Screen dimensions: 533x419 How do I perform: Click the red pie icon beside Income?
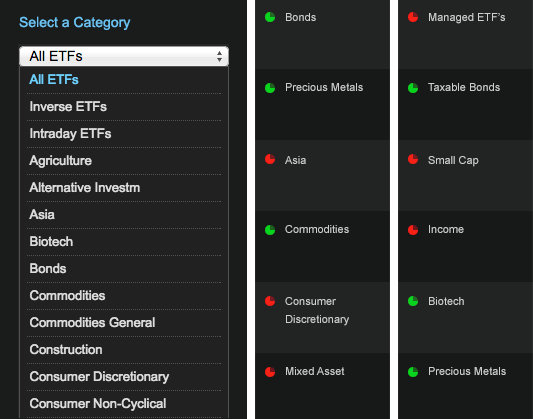tap(413, 230)
